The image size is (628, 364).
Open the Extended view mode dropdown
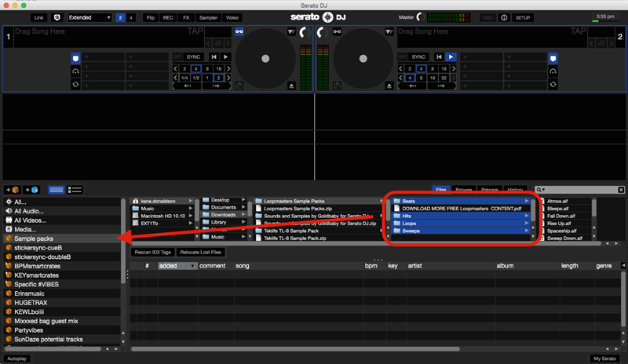click(89, 17)
